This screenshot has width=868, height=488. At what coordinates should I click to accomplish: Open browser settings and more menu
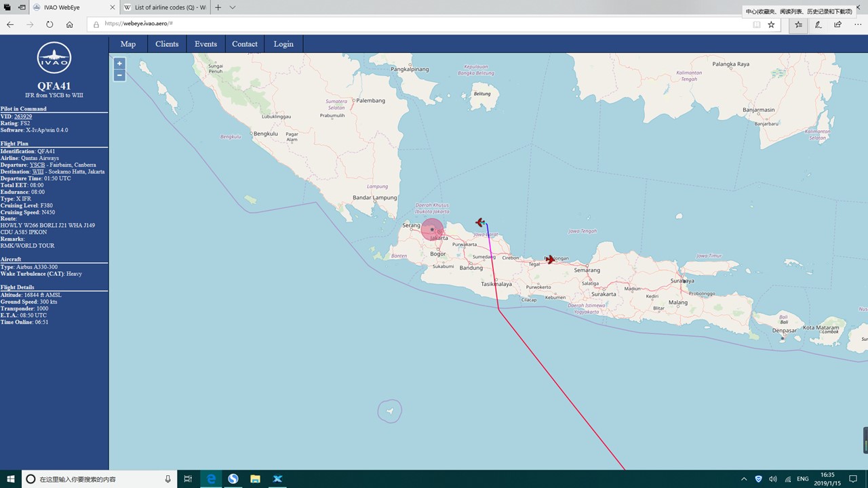point(858,24)
